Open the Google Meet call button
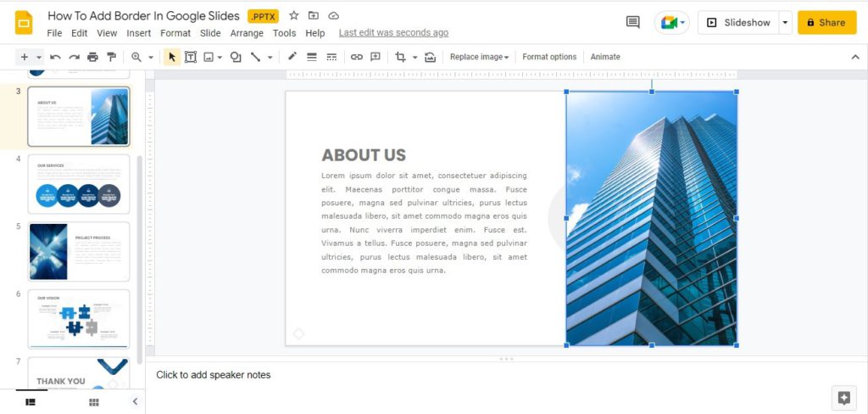Image resolution: width=868 pixels, height=414 pixels. point(672,23)
